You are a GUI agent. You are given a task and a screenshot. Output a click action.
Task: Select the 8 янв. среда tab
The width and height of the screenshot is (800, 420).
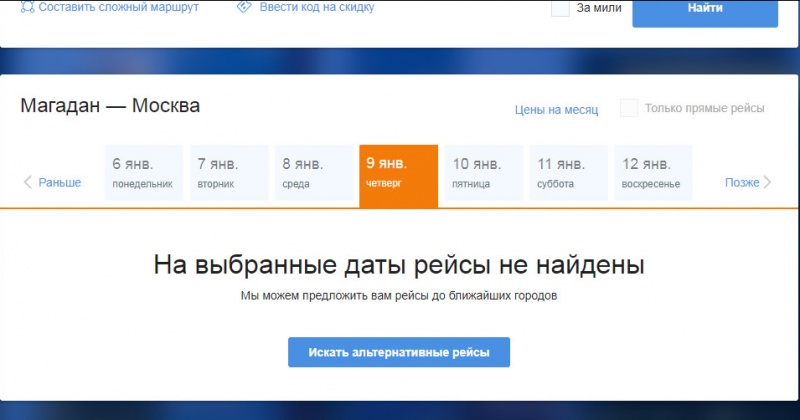(314, 173)
